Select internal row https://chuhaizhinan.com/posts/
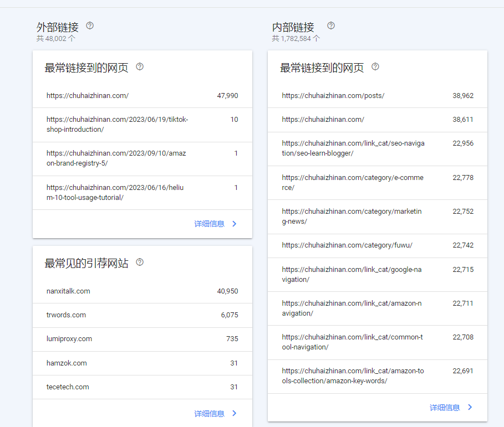This screenshot has width=504, height=427. click(378, 96)
